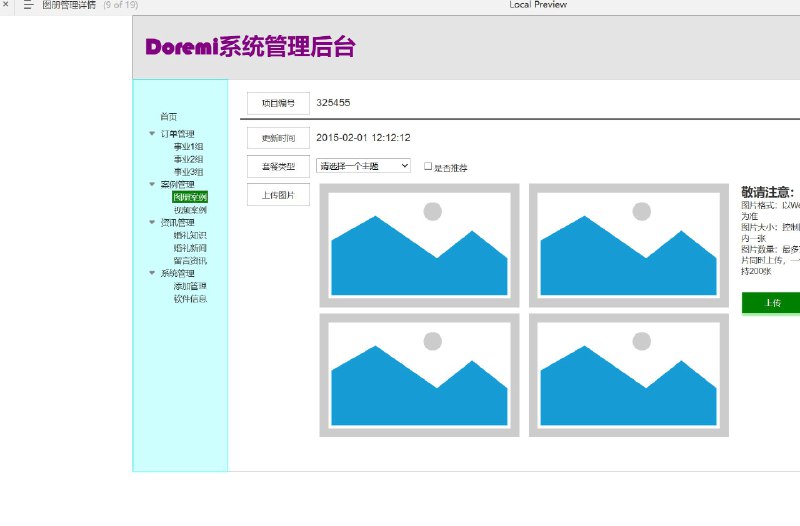Viewport: 800px width, 526px height.
Task: Select 系统管理 in the sidebar
Action: [178, 273]
